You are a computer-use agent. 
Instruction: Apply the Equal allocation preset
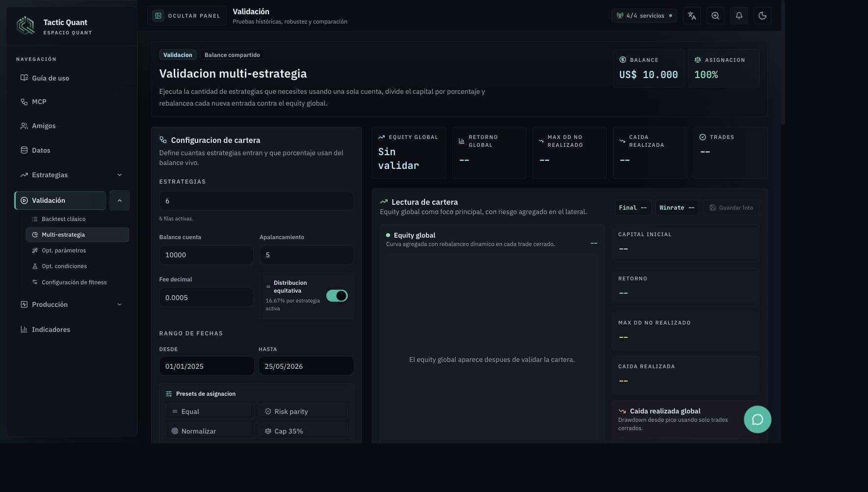pos(210,411)
